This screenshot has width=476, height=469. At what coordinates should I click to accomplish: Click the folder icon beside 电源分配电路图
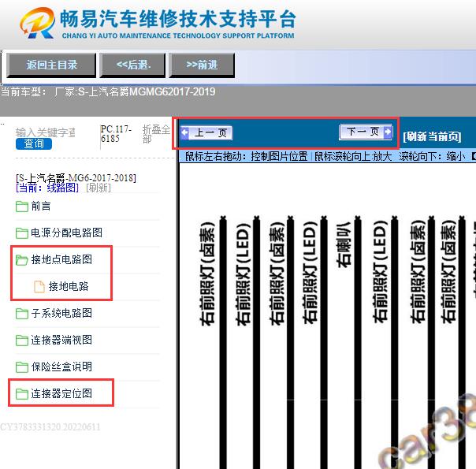pyautogui.click(x=22, y=233)
